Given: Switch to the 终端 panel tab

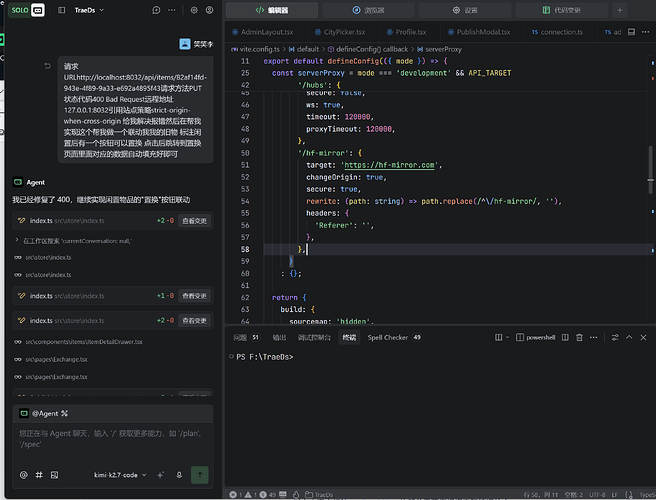Looking at the screenshot, I should coord(349,337).
